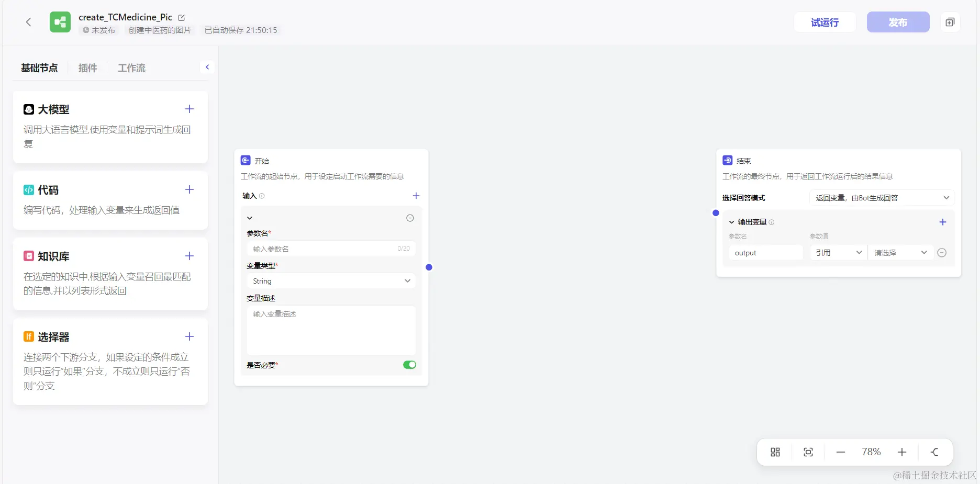Add a new input parameter in 开始 node
Screen dimensions: 980x484
pyautogui.click(x=416, y=196)
